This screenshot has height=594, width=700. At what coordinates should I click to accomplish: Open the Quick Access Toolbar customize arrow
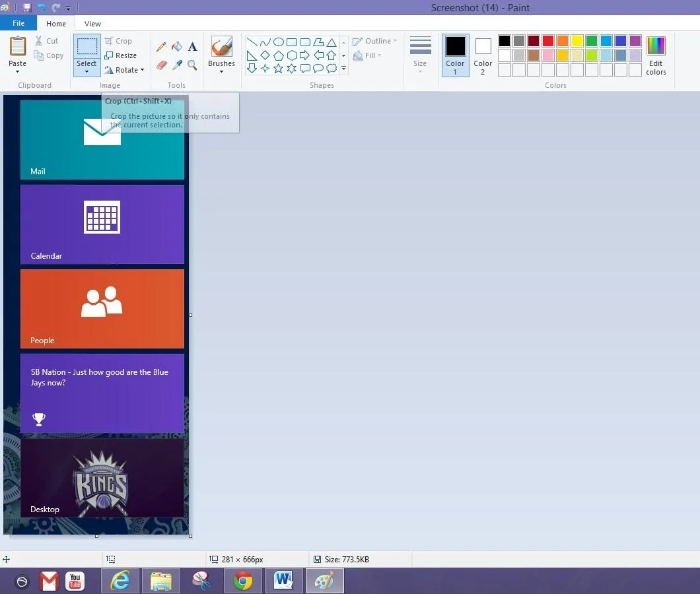(x=68, y=8)
